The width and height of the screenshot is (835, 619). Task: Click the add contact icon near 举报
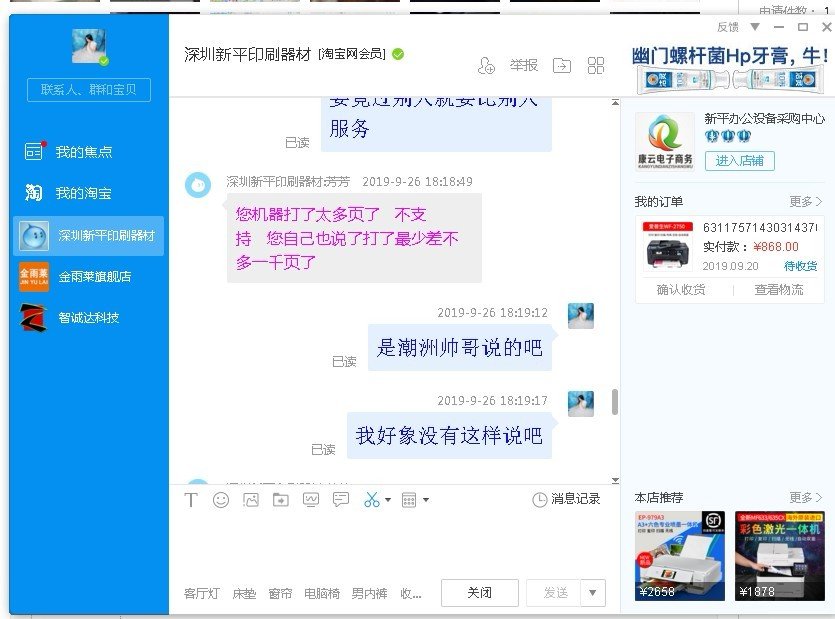(487, 64)
